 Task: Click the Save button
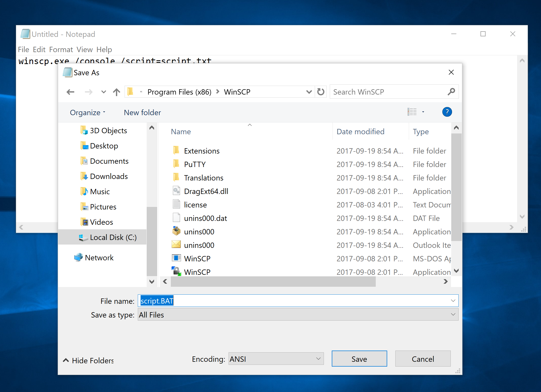(359, 359)
